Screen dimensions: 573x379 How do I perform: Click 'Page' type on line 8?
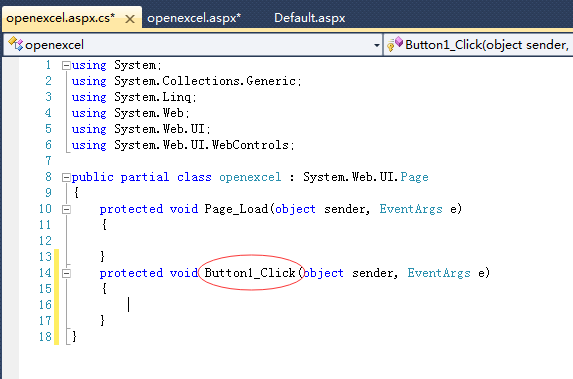[414, 177]
